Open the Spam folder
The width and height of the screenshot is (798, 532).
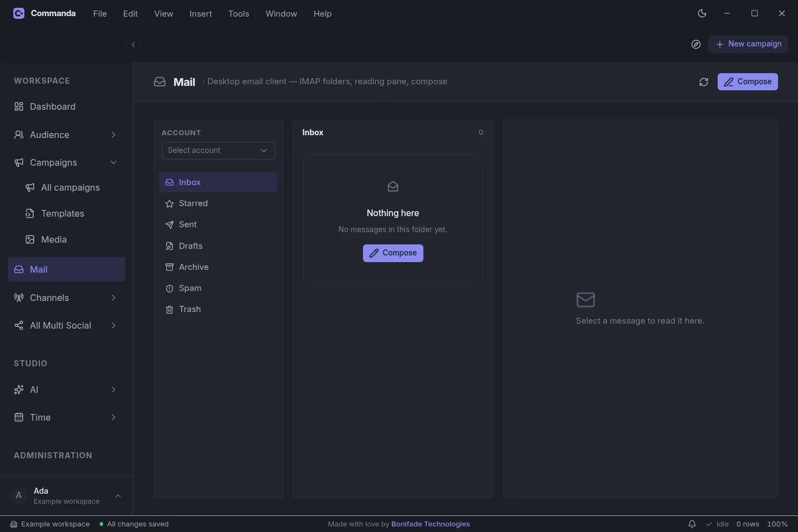(218, 288)
